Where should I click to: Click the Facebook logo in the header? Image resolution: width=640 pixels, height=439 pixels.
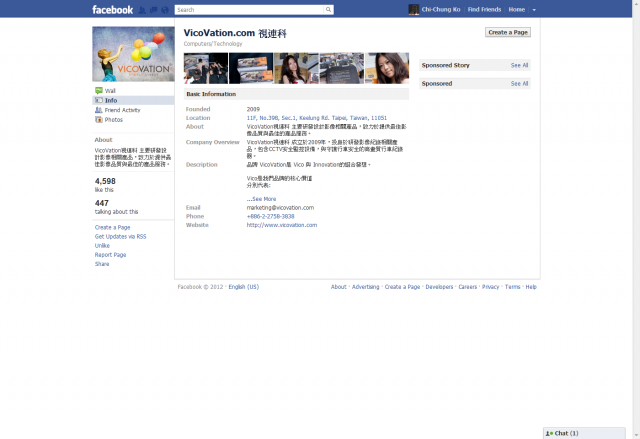tap(112, 10)
